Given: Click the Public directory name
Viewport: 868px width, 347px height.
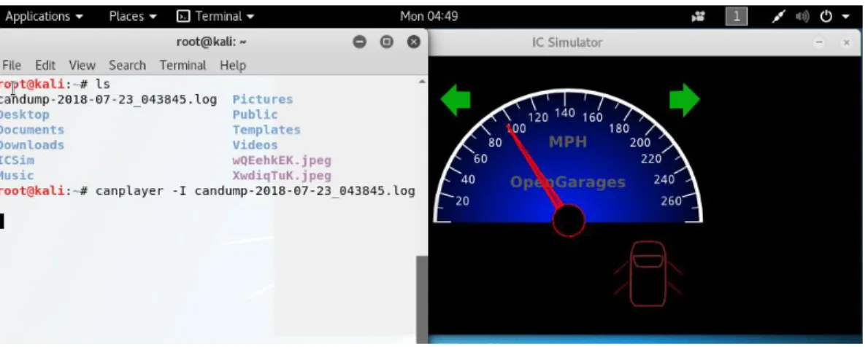Looking at the screenshot, I should [x=256, y=114].
